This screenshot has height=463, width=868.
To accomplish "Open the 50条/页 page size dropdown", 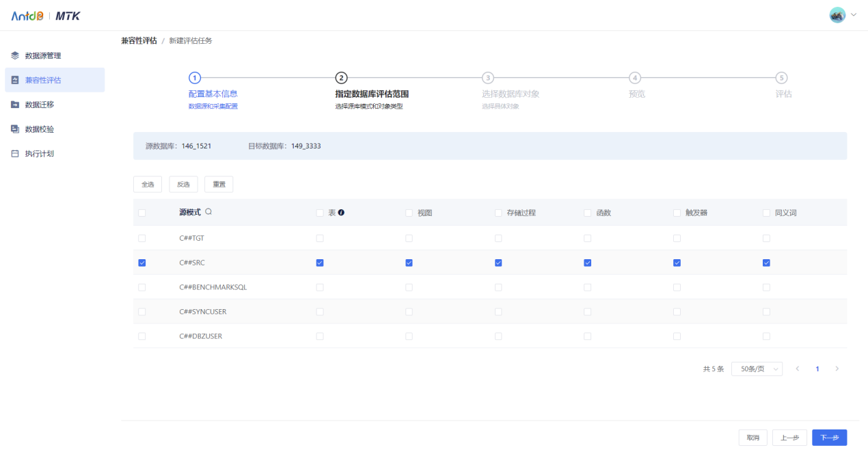I will pyautogui.click(x=757, y=368).
